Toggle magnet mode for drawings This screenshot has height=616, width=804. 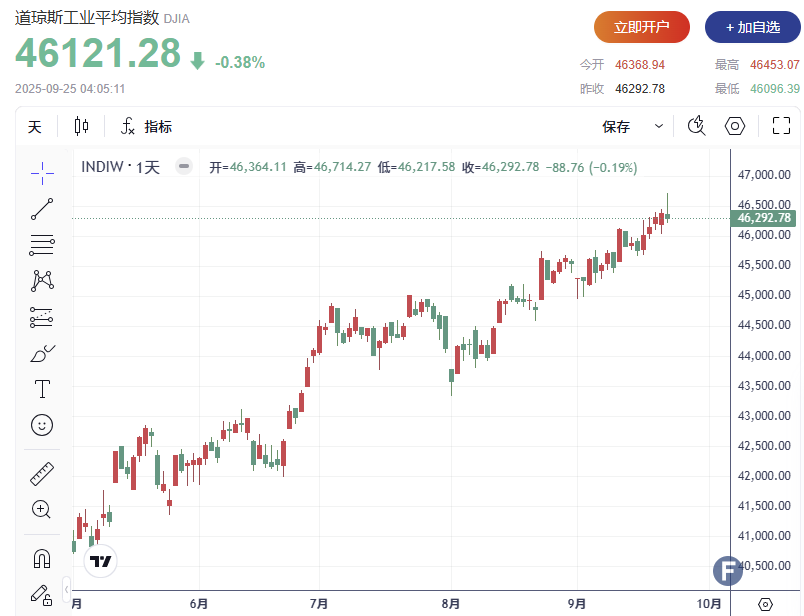[x=42, y=559]
